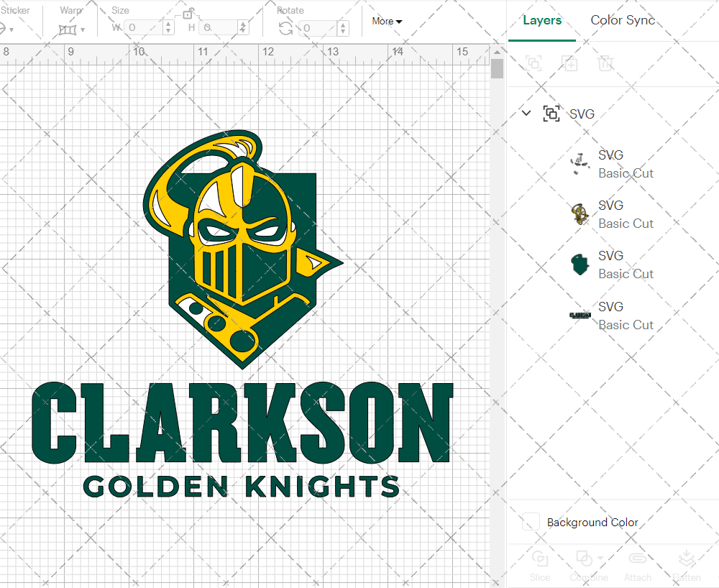Open the Warp tool
The image size is (719, 588).
coord(68,28)
